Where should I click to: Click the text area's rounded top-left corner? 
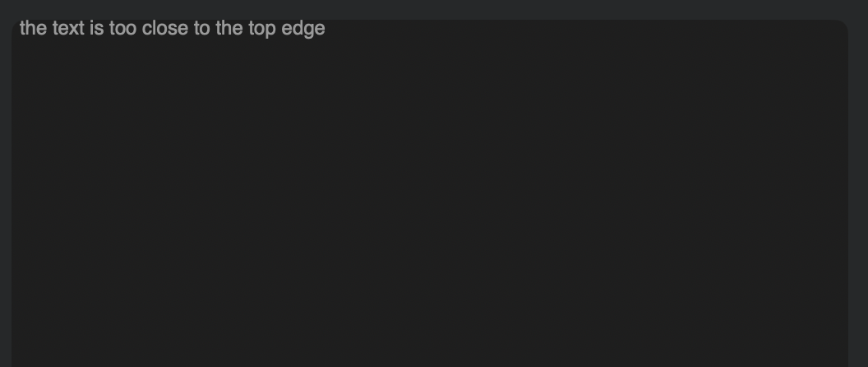tap(16, 25)
